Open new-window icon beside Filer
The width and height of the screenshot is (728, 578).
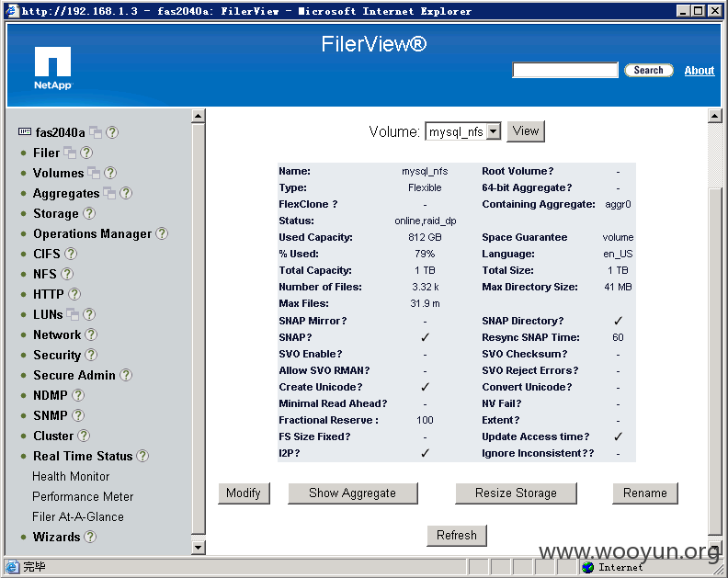pos(70,153)
